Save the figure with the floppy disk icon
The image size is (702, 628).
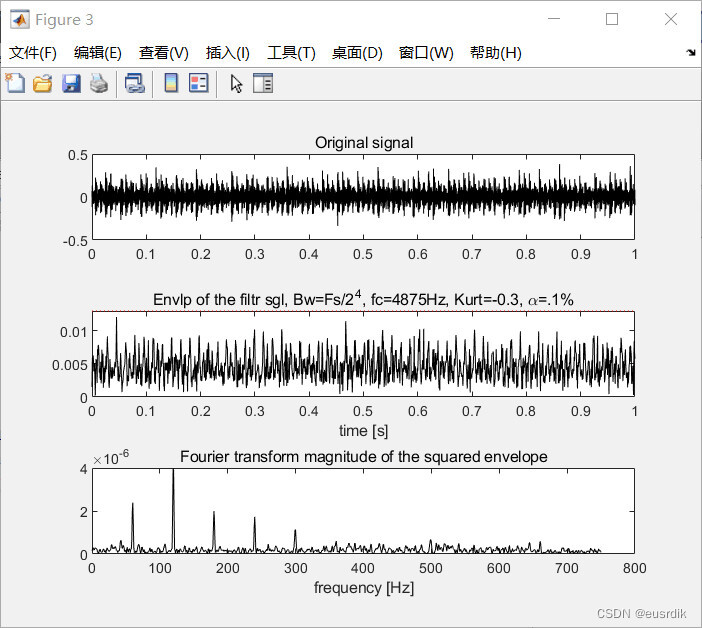(x=71, y=84)
